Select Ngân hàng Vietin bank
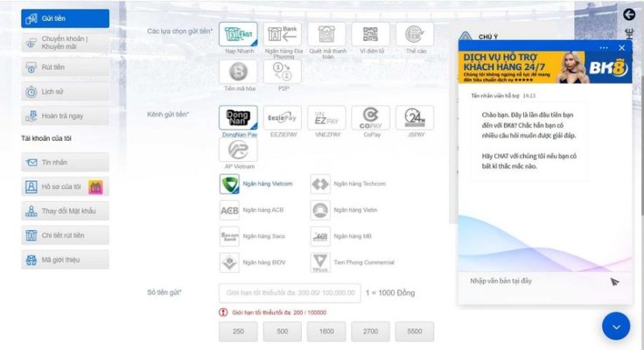 344,210
